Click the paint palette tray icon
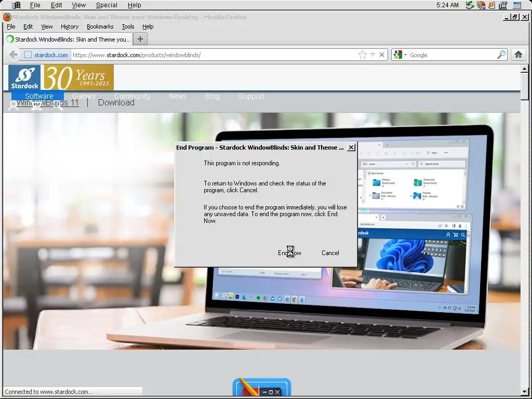 (x=481, y=5)
